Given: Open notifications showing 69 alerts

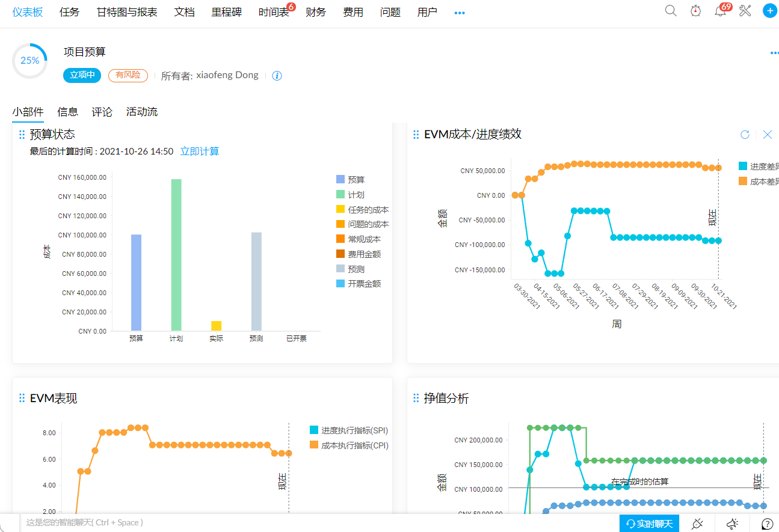Looking at the screenshot, I should (720, 11).
